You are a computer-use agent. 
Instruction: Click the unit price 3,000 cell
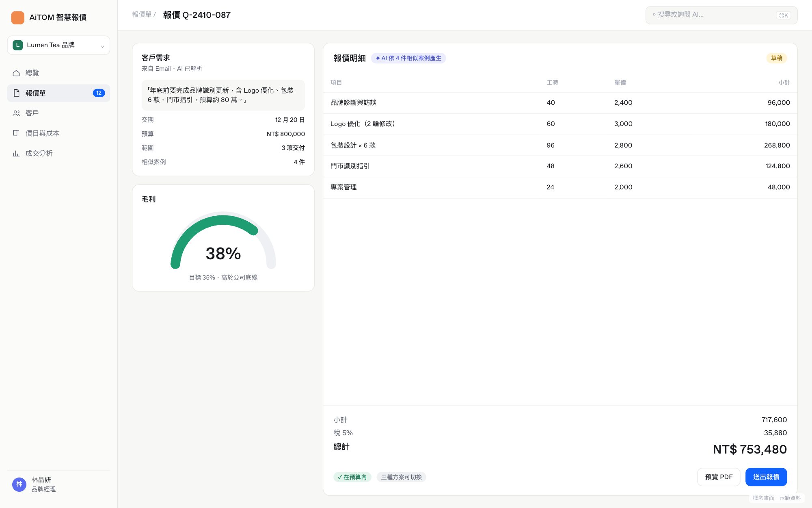(x=623, y=124)
